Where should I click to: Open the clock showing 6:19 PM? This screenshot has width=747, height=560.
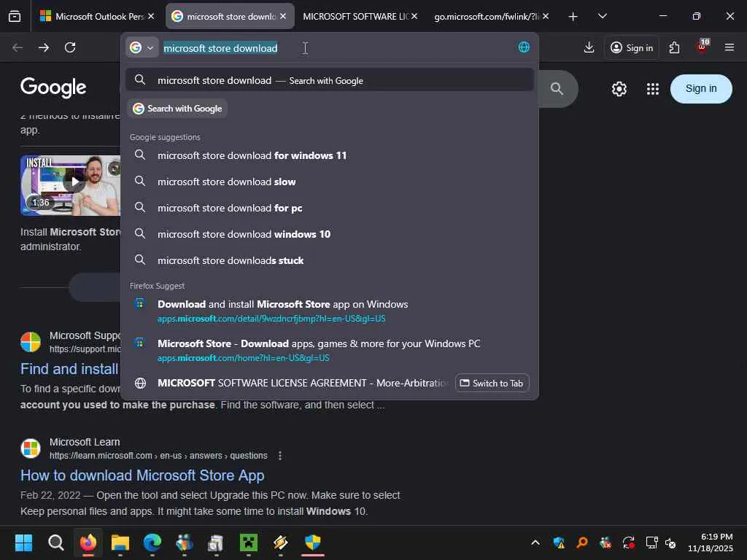coord(711,542)
